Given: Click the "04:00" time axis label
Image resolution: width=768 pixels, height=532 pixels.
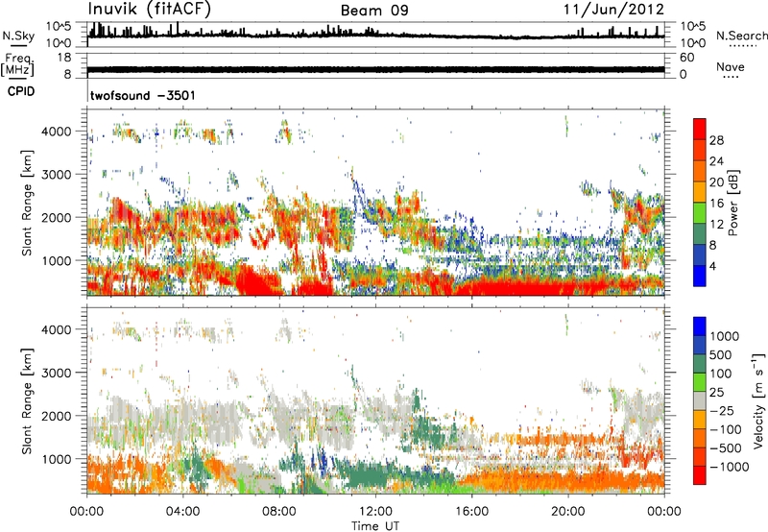Looking at the screenshot, I should tap(183, 512).
